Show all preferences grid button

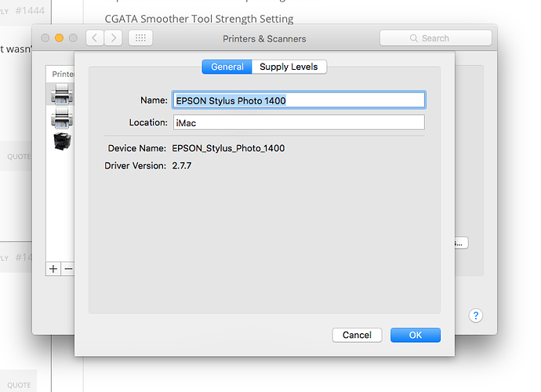point(140,38)
